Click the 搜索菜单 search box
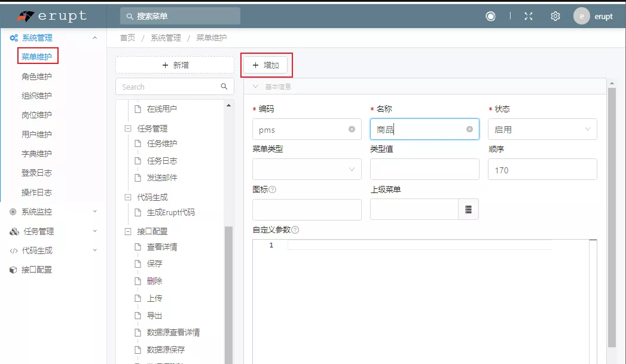626x364 pixels. pyautogui.click(x=180, y=16)
